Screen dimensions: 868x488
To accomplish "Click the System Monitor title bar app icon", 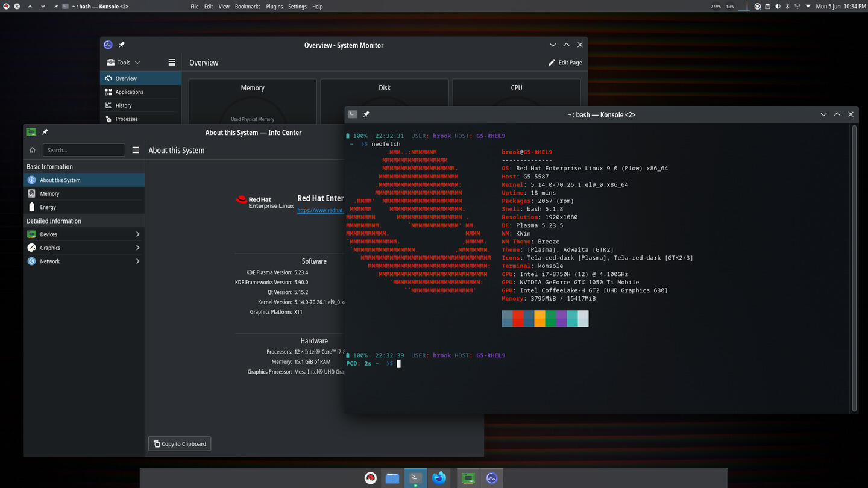I will 108,45.
